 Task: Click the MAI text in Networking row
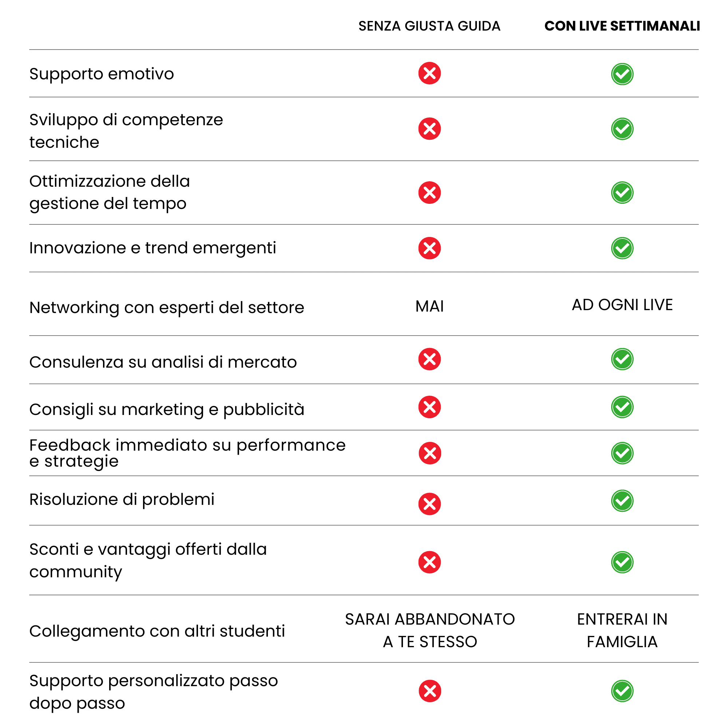pos(429,306)
